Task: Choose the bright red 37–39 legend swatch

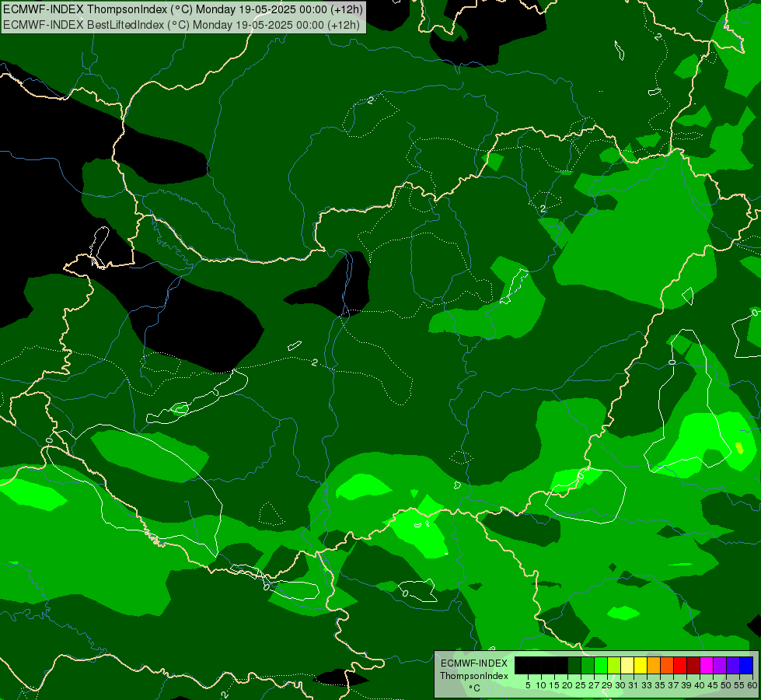Action: tap(680, 665)
